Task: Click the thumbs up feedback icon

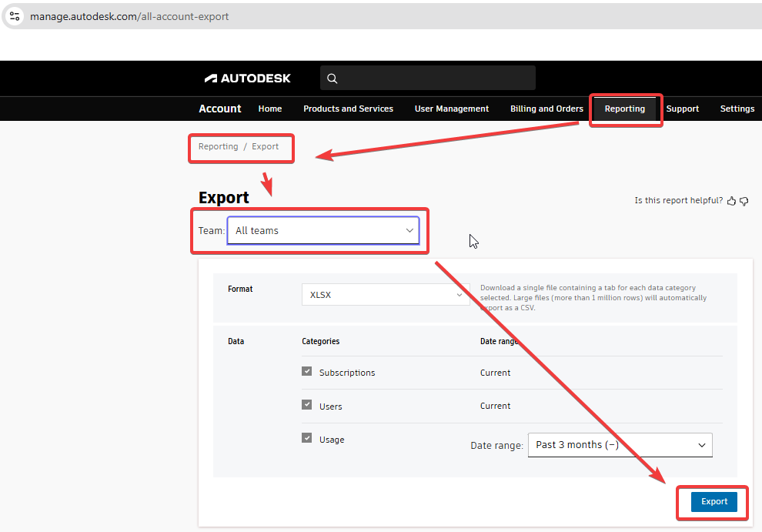Action: [x=731, y=201]
